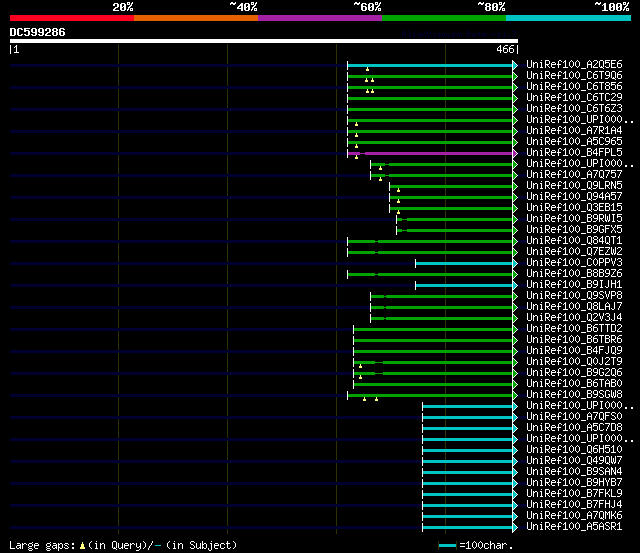
Task: Click subject name UniRef100_Q8LAJ7
Action: point(574,307)
